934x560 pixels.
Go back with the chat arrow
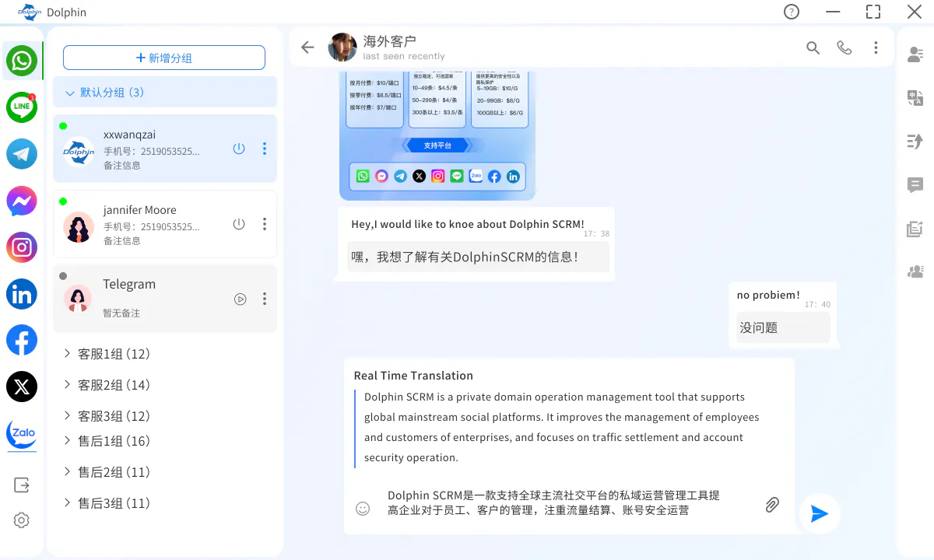click(x=307, y=47)
